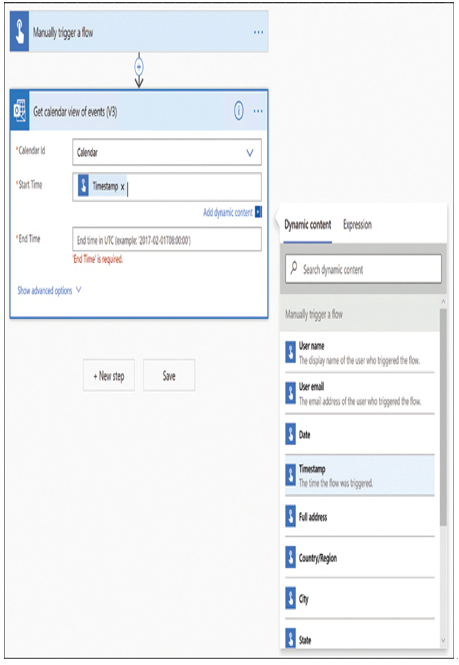Click the Add dynamic content link
This screenshot has height=665, width=459.
(228, 212)
